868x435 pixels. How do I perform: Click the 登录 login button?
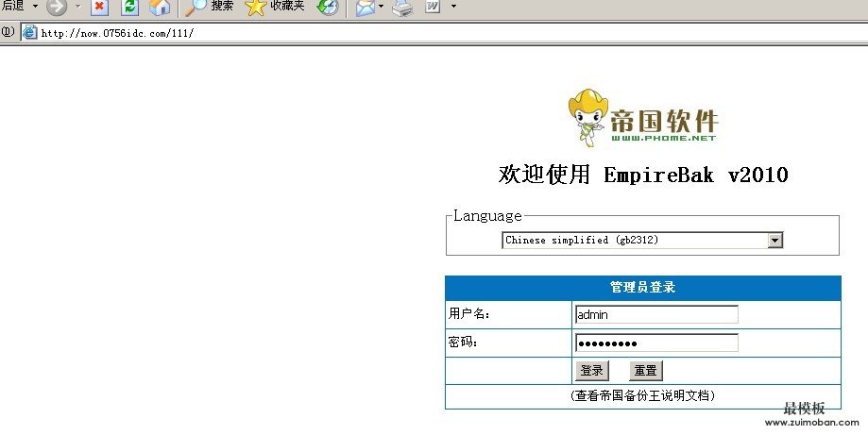592,370
